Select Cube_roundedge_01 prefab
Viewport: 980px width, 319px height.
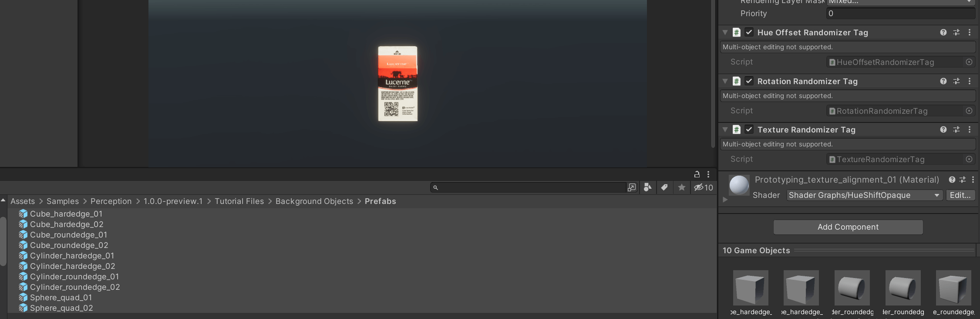pos(68,235)
